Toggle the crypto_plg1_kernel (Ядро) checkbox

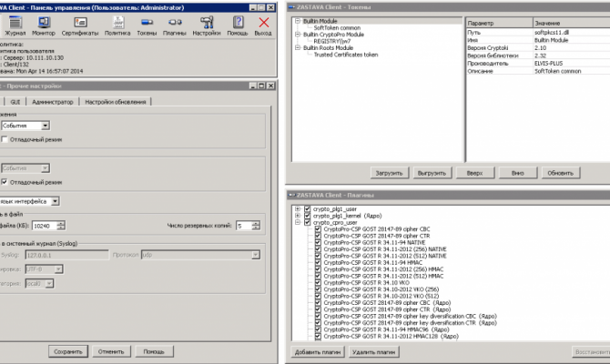(x=307, y=216)
